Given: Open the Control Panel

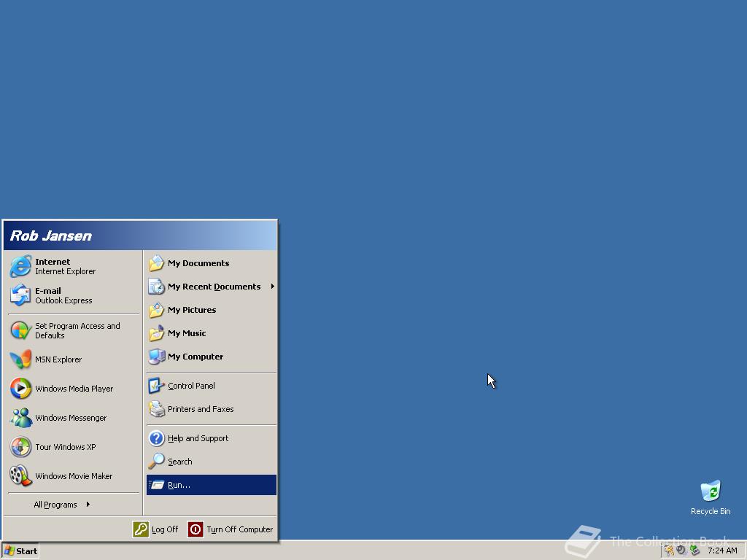Looking at the screenshot, I should [x=212, y=386].
